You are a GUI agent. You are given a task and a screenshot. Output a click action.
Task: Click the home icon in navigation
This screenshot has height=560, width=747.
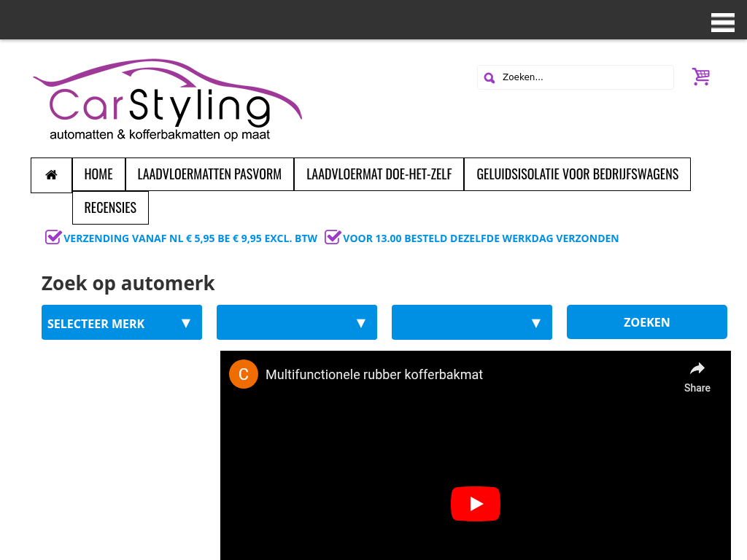click(x=51, y=175)
